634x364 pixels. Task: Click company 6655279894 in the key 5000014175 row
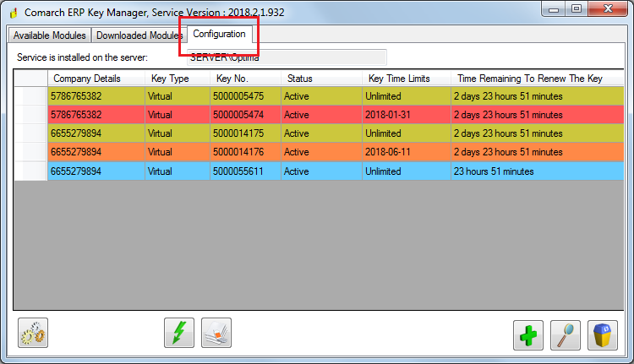[x=96, y=133]
